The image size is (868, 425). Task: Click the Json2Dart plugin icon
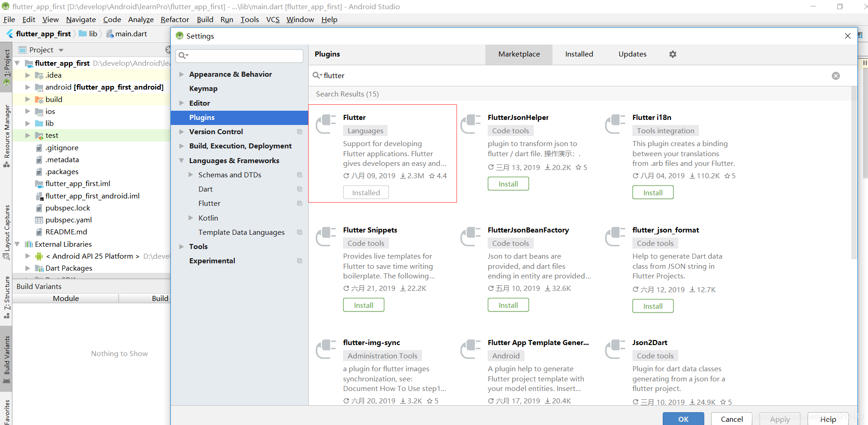tap(615, 349)
